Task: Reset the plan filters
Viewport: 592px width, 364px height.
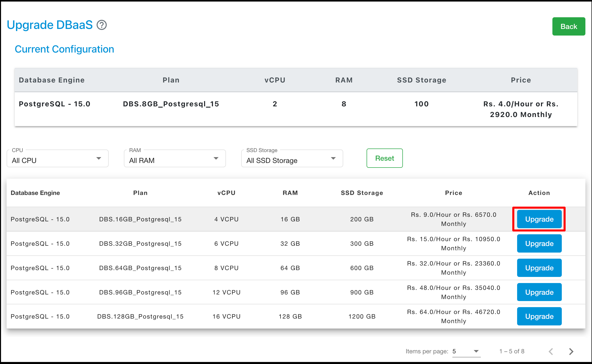Action: pos(385,158)
